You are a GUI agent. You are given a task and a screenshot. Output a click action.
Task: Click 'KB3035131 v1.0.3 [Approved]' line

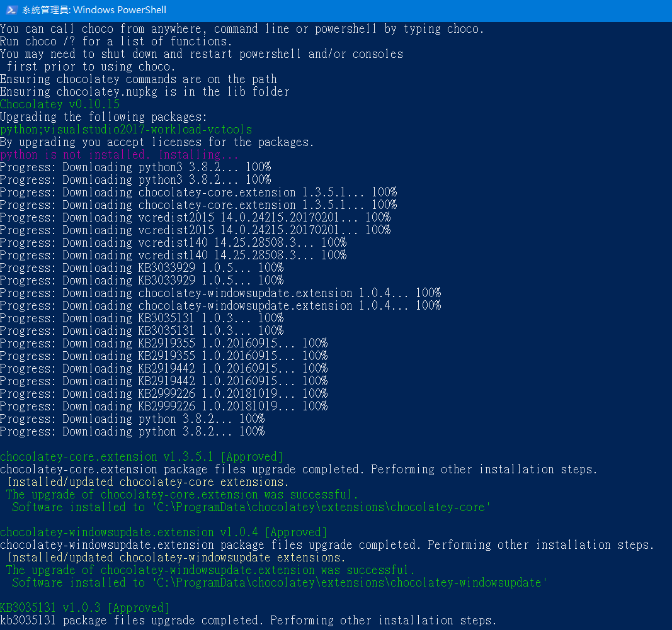(85, 608)
